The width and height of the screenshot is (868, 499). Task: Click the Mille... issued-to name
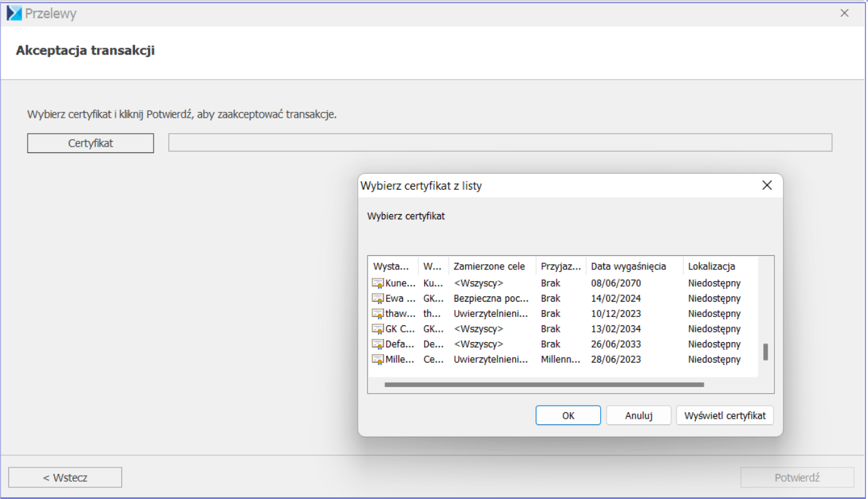click(400, 359)
